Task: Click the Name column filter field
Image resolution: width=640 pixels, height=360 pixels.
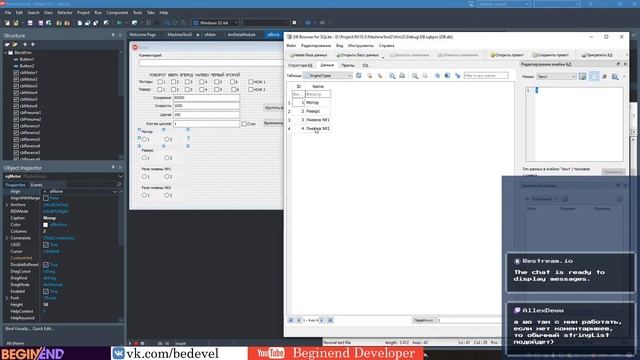Action: tap(318, 94)
